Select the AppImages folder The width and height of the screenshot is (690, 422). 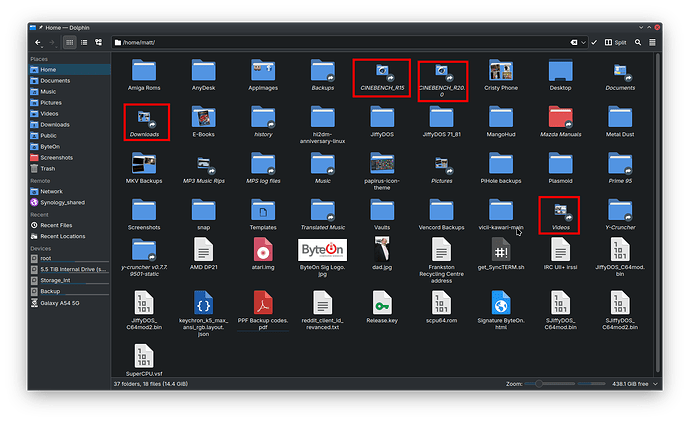[x=263, y=75]
